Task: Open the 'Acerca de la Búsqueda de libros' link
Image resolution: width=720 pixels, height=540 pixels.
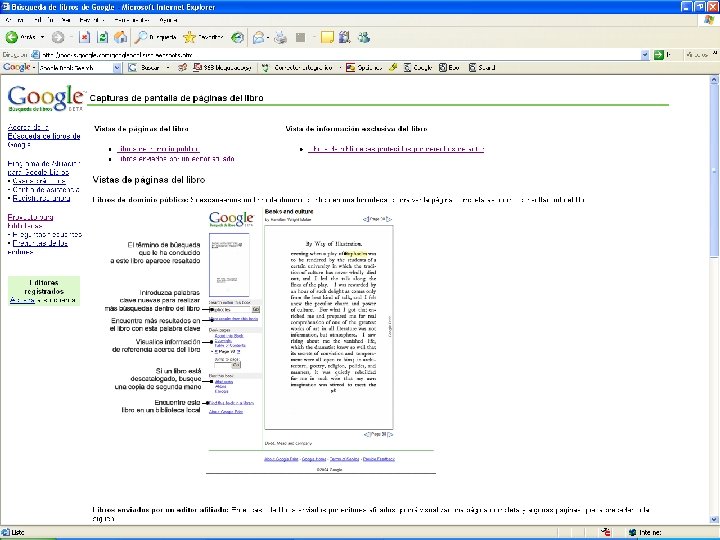Action: pyautogui.click(x=44, y=135)
